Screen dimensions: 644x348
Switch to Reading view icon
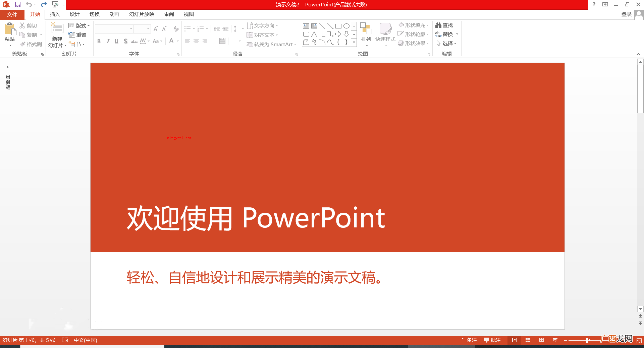[541, 340]
